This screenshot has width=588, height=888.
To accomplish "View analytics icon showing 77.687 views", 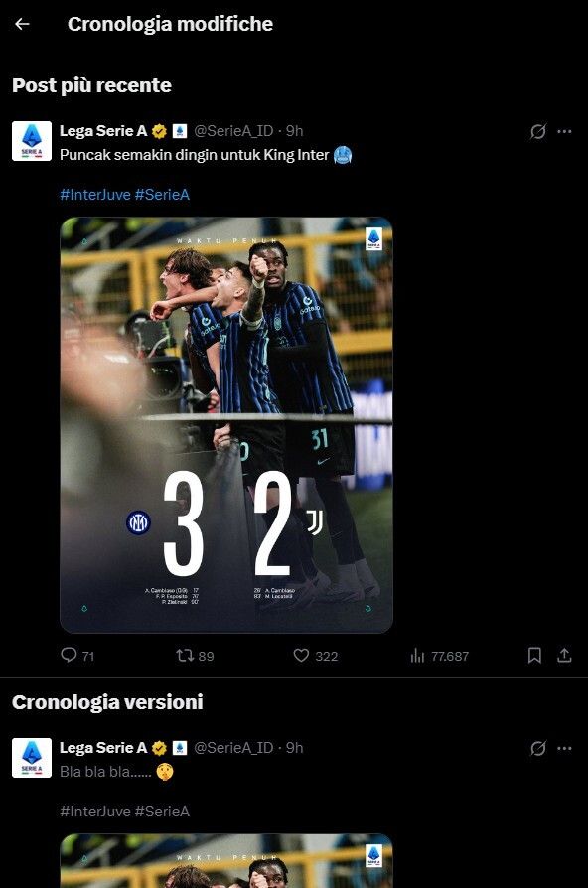I will pyautogui.click(x=417, y=656).
